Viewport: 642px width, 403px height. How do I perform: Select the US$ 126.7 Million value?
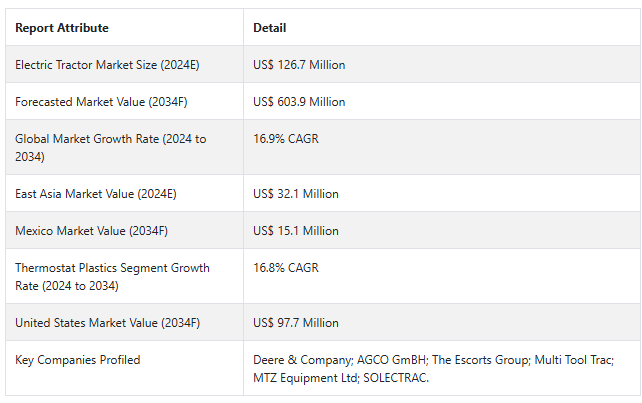(299, 65)
